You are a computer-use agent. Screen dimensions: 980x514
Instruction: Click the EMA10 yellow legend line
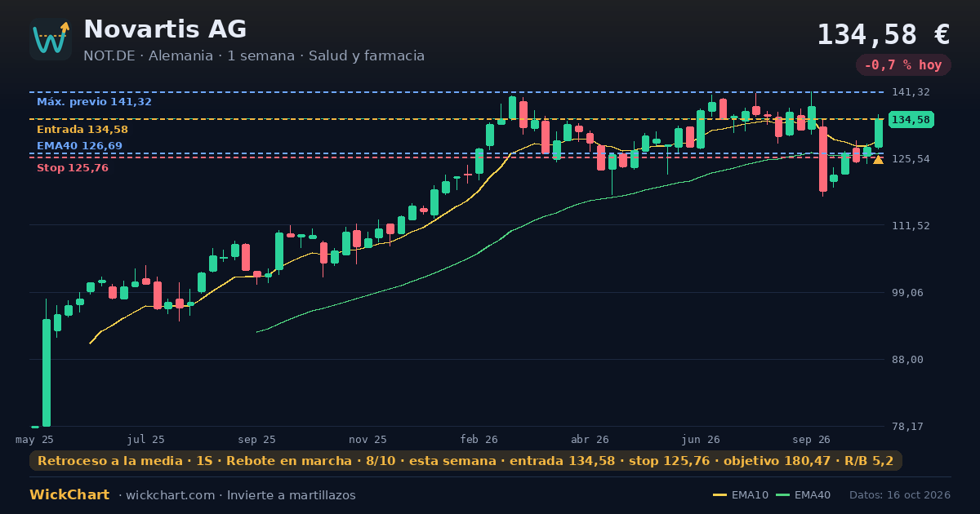[719, 495]
